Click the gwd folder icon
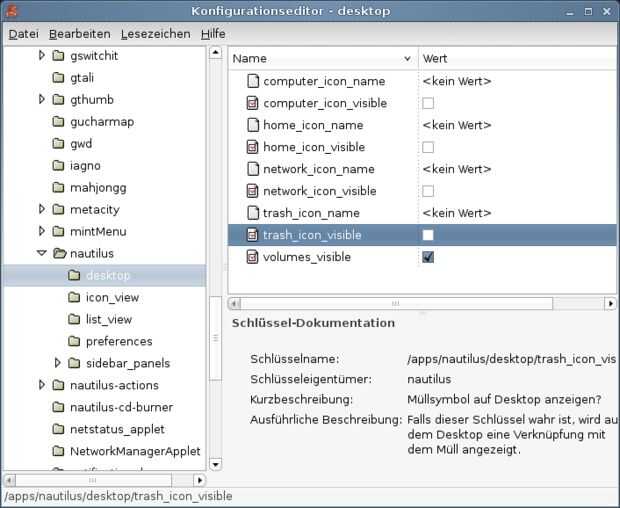 (59, 144)
